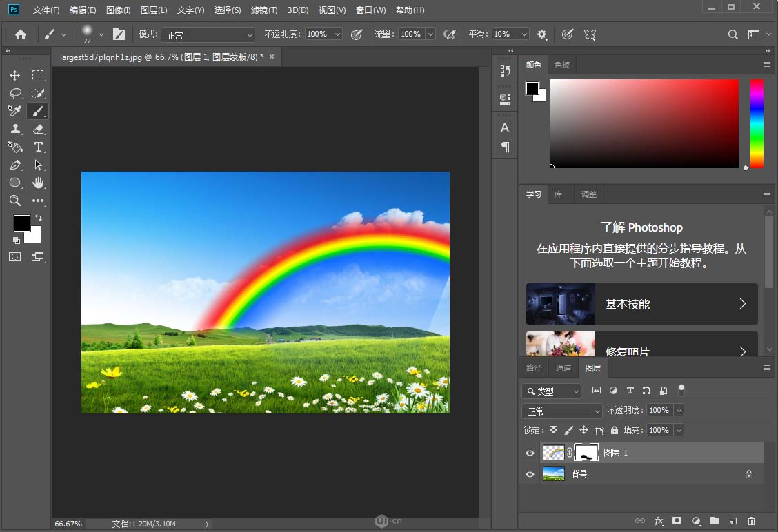Select the Lasso tool
This screenshot has width=778, height=532.
click(x=15, y=93)
